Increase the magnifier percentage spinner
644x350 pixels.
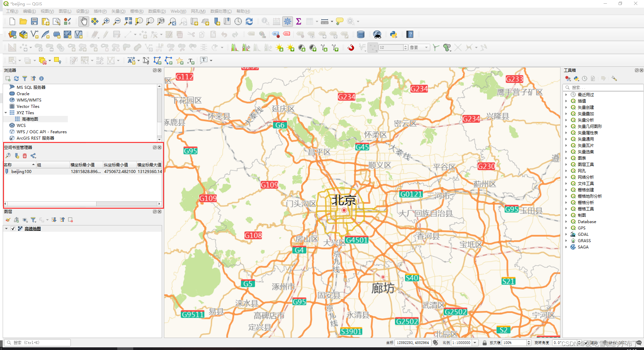pos(529,341)
